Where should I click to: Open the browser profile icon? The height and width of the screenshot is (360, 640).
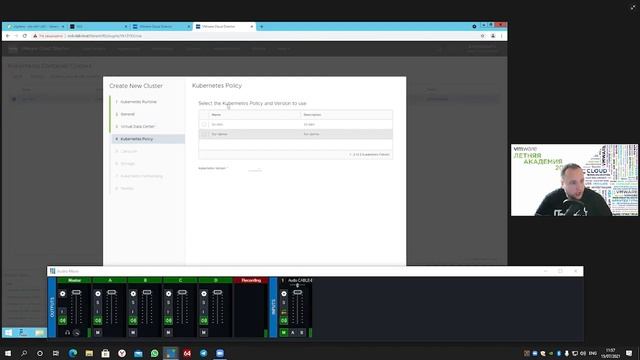493,36
